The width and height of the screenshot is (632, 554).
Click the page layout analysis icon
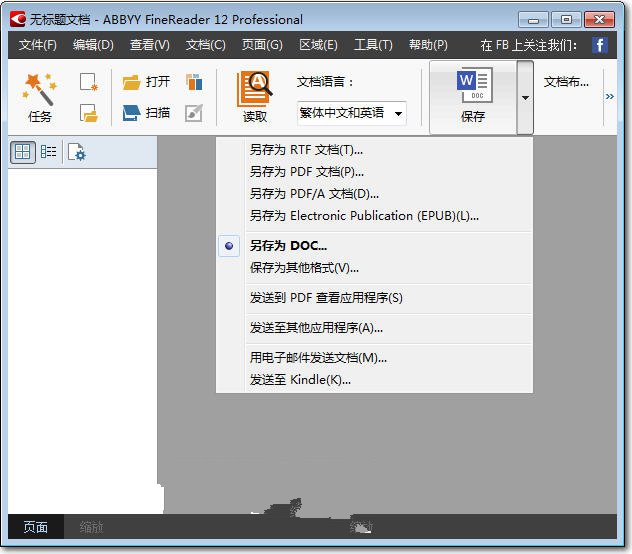[194, 82]
